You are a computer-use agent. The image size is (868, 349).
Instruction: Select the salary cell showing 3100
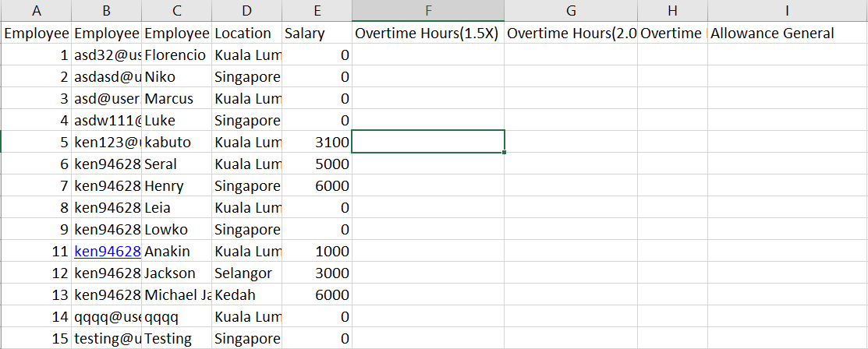[x=317, y=143]
